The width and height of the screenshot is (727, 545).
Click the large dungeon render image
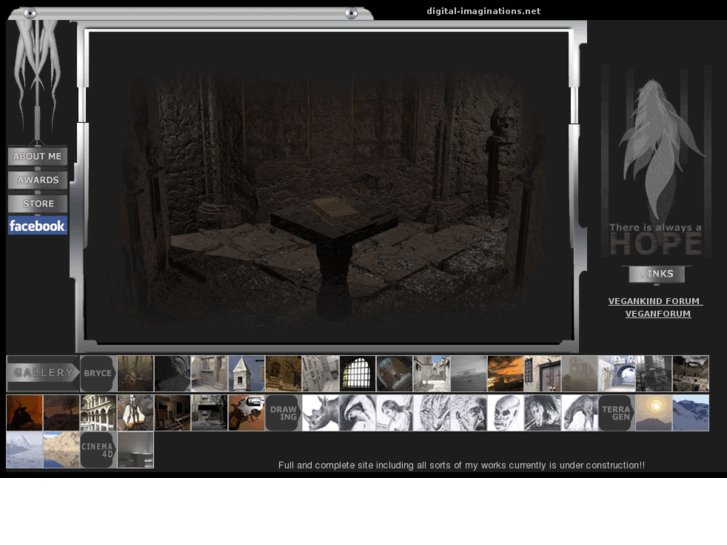click(330, 188)
